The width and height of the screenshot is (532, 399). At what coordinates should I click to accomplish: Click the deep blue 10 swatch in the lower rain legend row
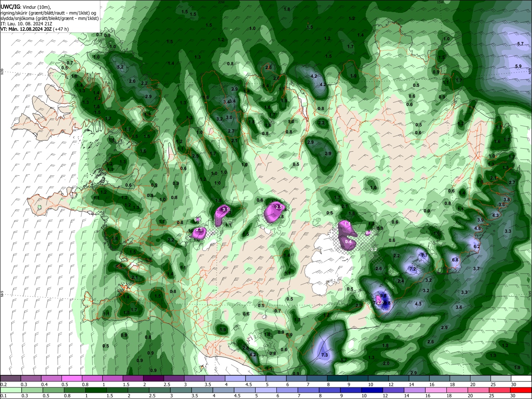coord(371,390)
